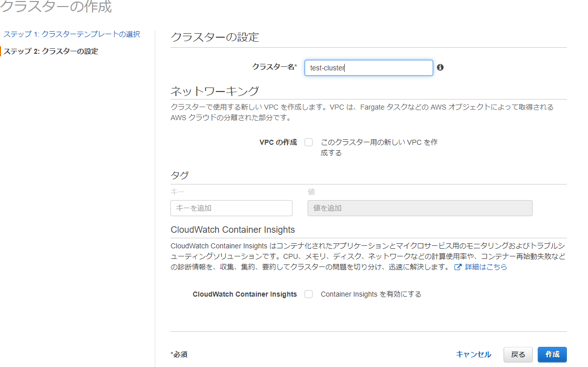Click the bold VPC の作成 field label
588x367 pixels.
click(x=278, y=142)
